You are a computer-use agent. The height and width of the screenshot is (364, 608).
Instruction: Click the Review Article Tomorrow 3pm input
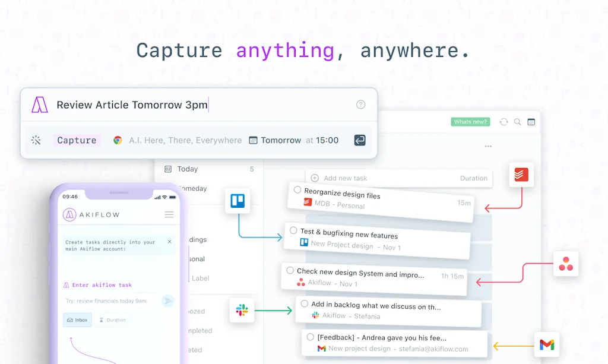132,105
